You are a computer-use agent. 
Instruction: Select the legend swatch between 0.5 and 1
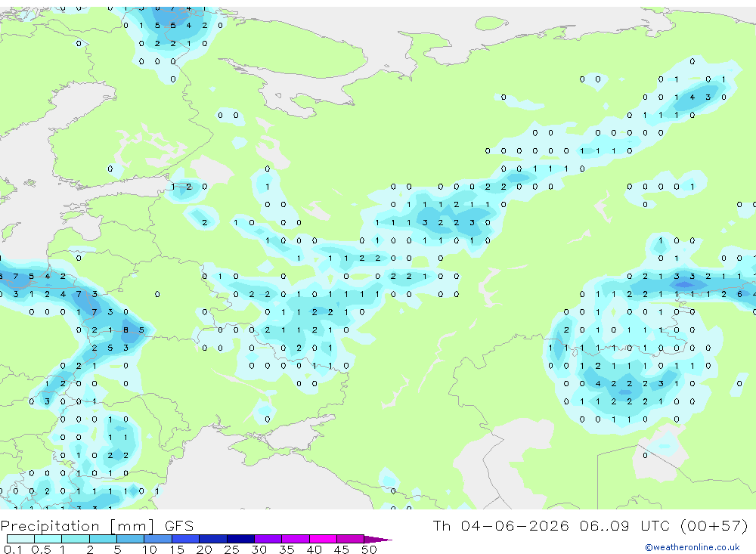click(48, 539)
